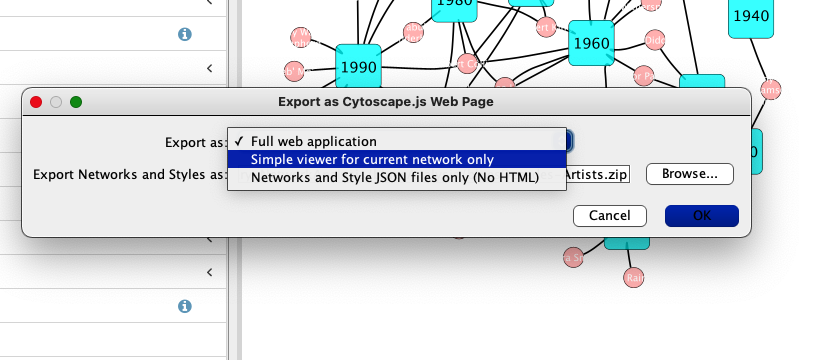The width and height of the screenshot is (832, 360).
Task: Close the export dialog with the red button
Action: click(36, 102)
